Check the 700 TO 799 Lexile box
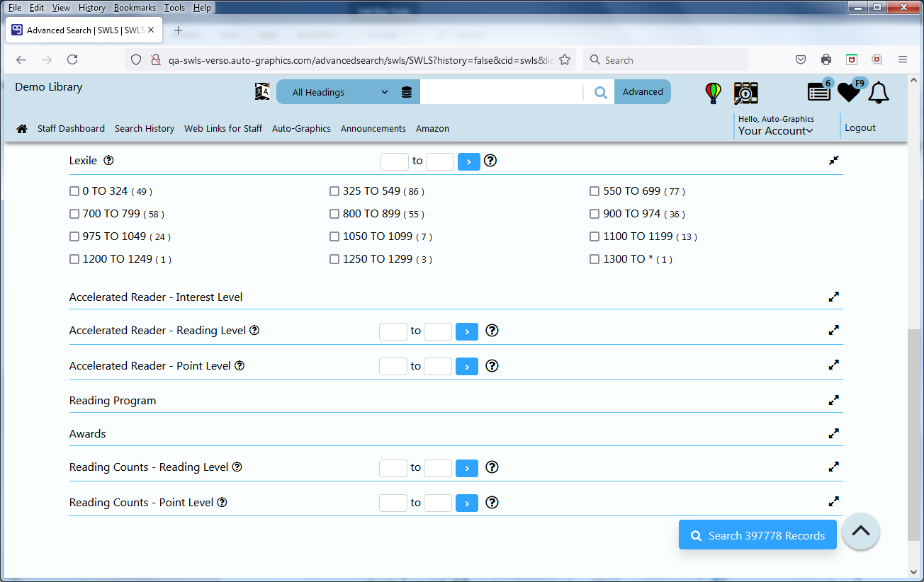Image resolution: width=924 pixels, height=582 pixels. (74, 214)
